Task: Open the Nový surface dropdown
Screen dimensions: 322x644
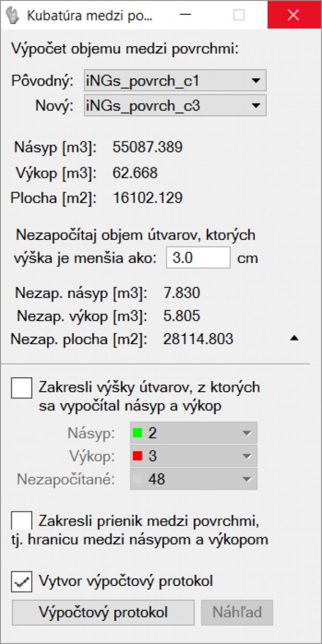Action: [175, 106]
